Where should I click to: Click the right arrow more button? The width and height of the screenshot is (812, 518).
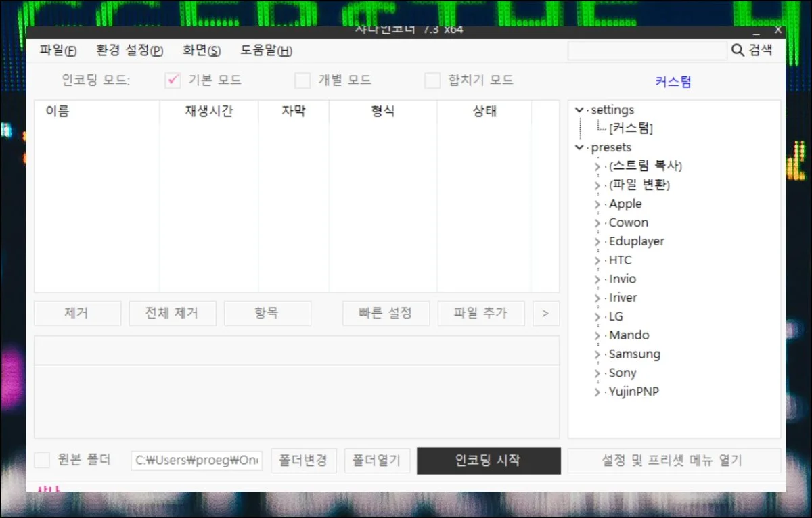pyautogui.click(x=545, y=313)
